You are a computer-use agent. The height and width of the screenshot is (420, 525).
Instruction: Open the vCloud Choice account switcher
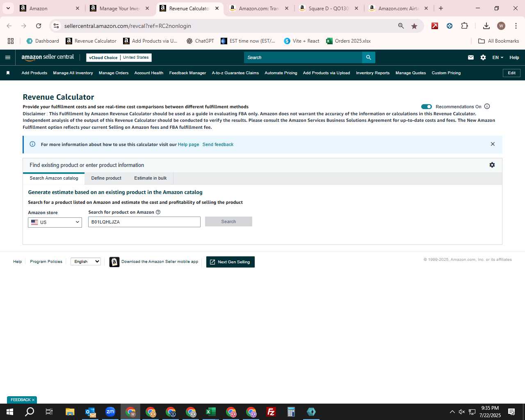[119, 57]
